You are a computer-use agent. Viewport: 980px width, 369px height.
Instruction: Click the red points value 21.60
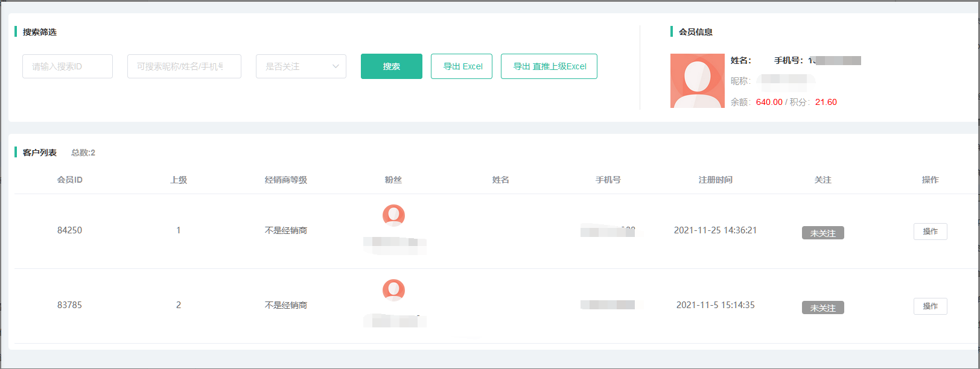(x=826, y=102)
